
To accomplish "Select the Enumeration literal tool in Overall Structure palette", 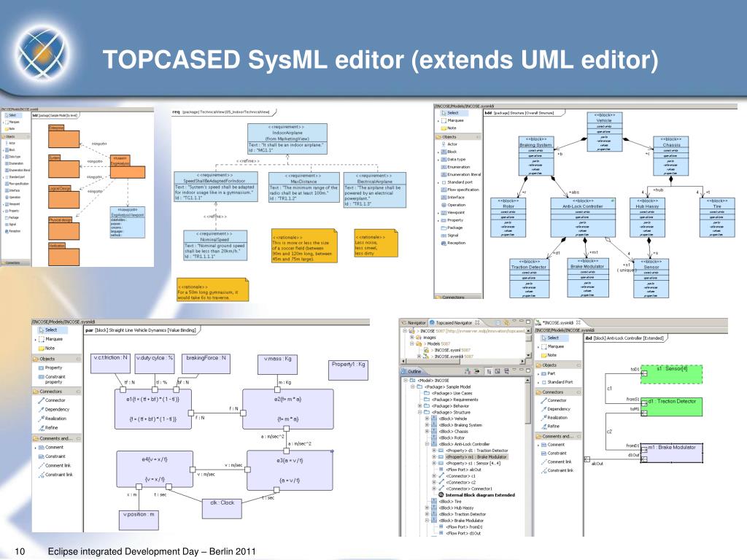I will [x=461, y=174].
